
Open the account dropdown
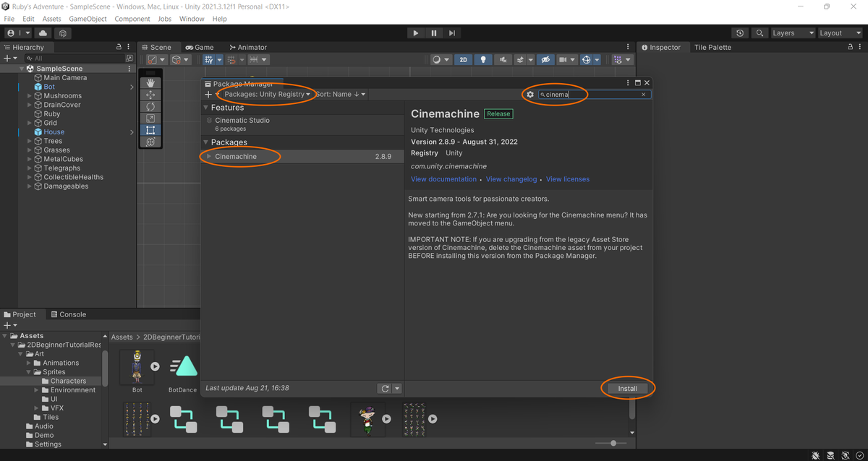click(18, 33)
